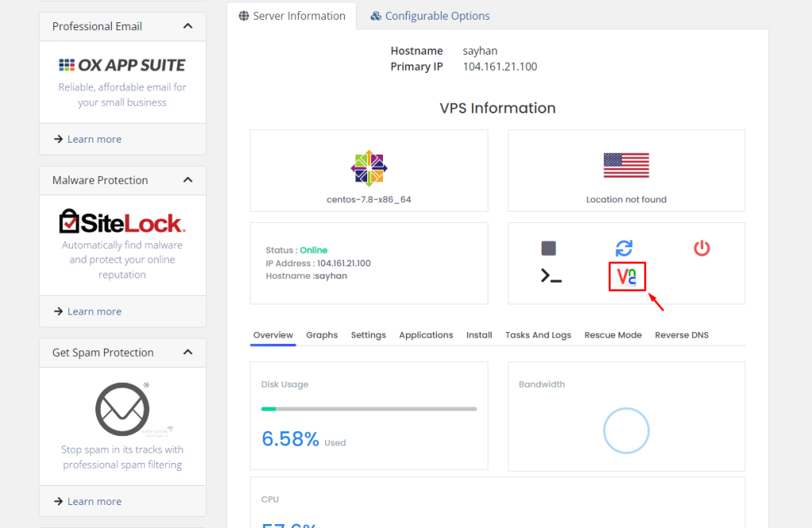Screen dimensions: 812x528
Task: Click the red power off icon
Action: (701, 248)
